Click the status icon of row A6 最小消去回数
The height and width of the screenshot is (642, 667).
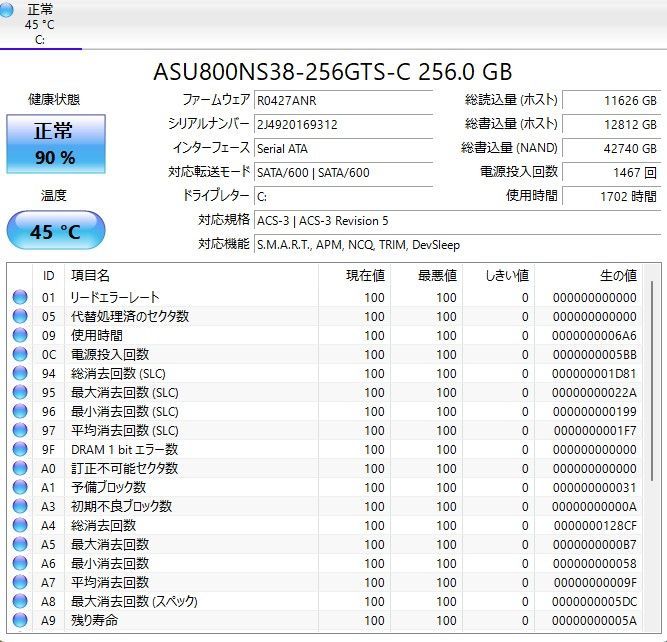20,563
